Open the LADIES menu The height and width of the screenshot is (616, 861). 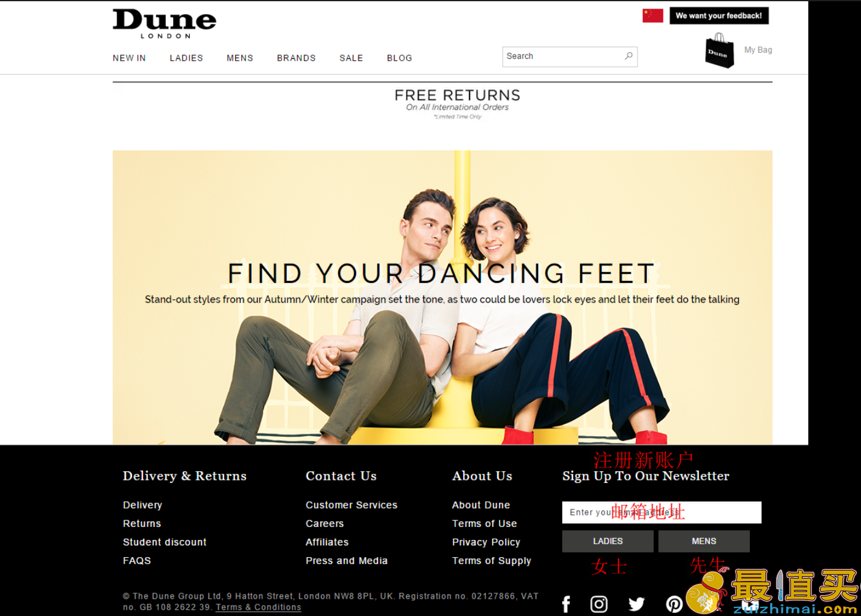187,58
